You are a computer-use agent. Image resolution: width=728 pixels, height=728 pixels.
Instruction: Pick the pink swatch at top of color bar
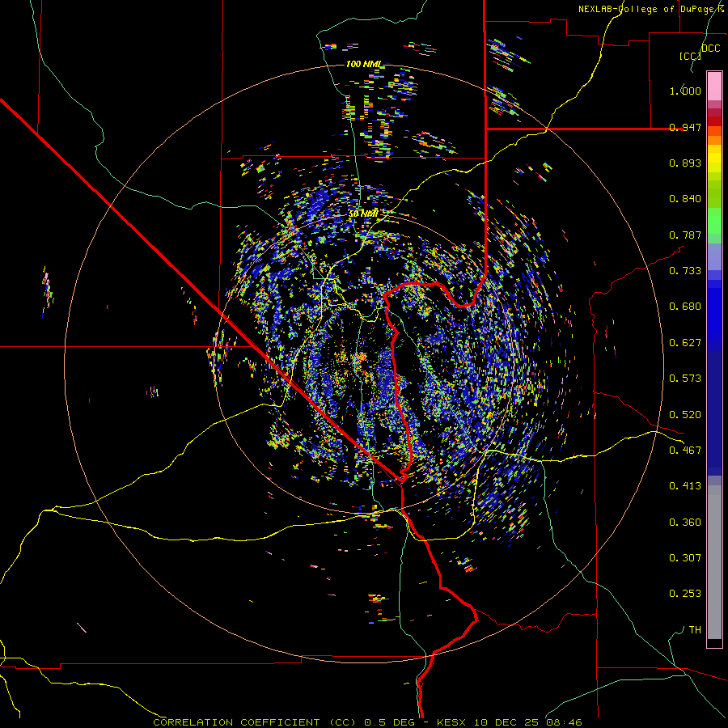(714, 86)
